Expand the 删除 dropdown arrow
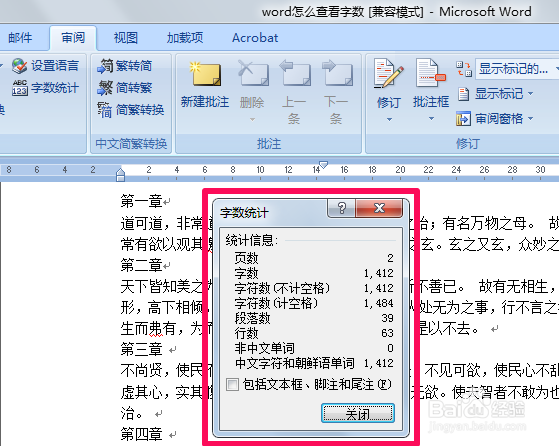Viewport: 559px width, 446px height. [252, 119]
